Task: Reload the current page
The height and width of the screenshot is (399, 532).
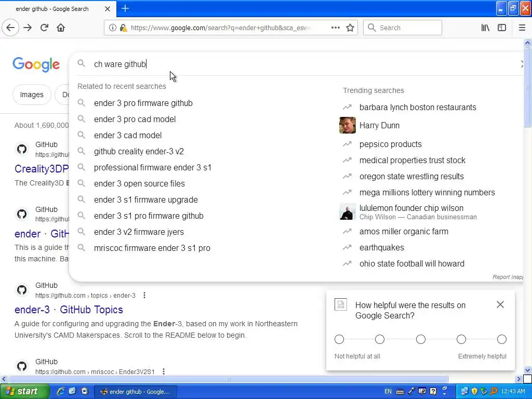Action: (44, 28)
